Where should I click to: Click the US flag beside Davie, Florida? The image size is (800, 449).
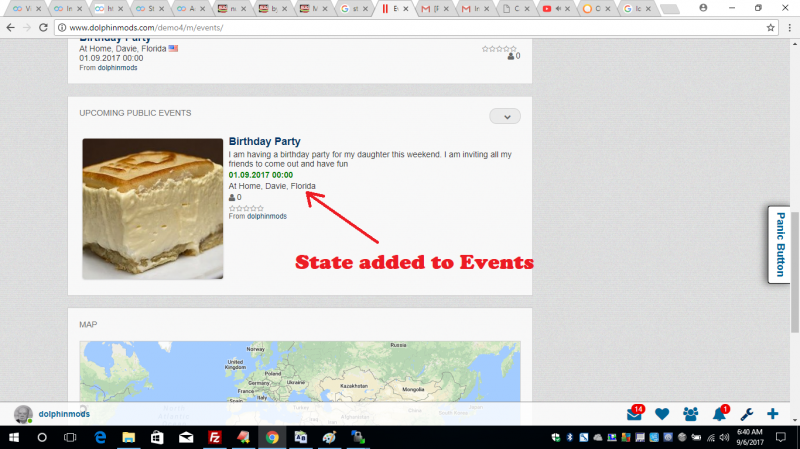click(173, 48)
